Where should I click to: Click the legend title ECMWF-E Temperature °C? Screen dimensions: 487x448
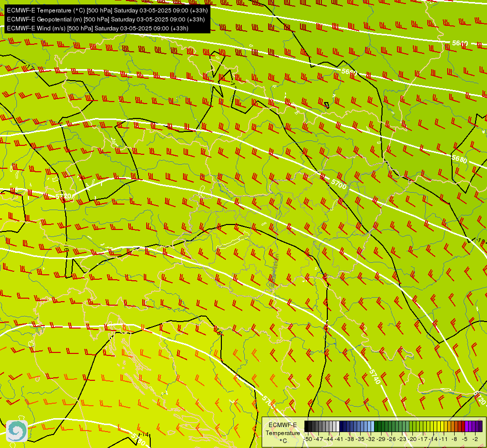click(x=283, y=433)
